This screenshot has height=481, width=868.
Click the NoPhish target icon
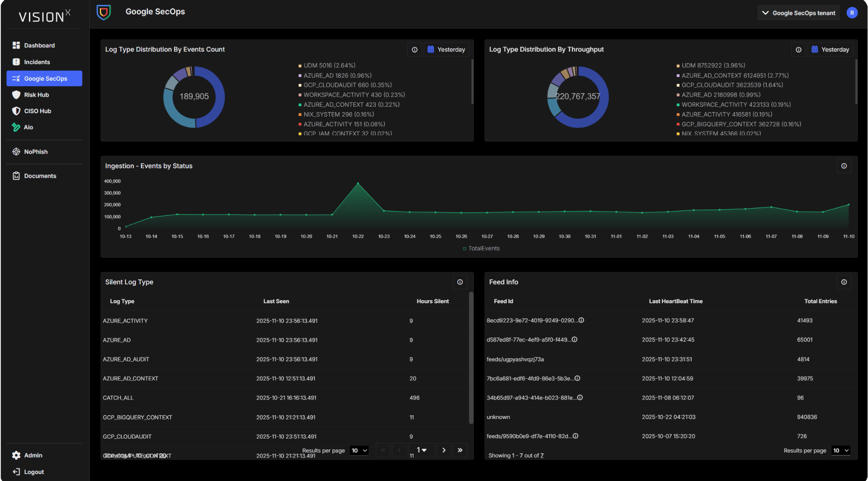click(16, 152)
